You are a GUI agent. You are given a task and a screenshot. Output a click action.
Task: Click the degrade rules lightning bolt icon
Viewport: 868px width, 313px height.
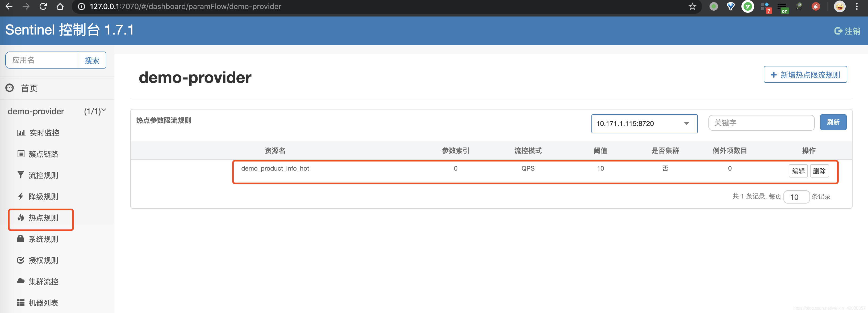click(x=20, y=196)
